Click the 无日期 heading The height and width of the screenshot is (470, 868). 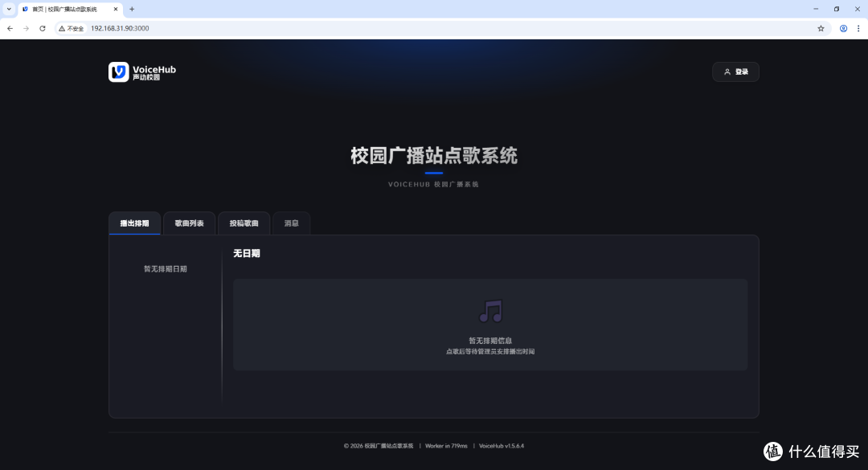coord(247,253)
